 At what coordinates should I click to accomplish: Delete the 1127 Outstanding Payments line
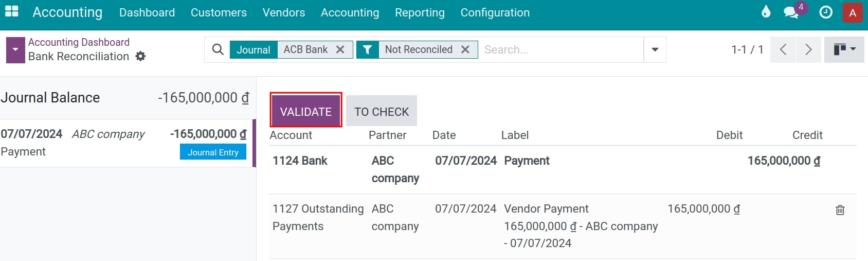tap(840, 210)
